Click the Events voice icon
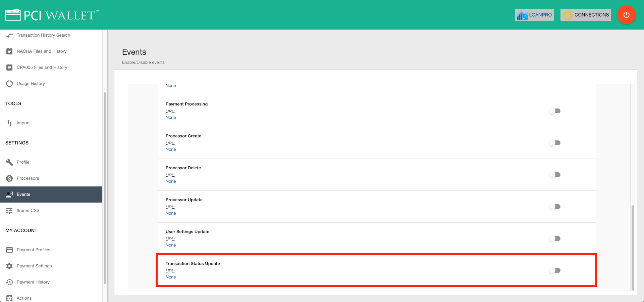The height and width of the screenshot is (302, 644). [9, 194]
